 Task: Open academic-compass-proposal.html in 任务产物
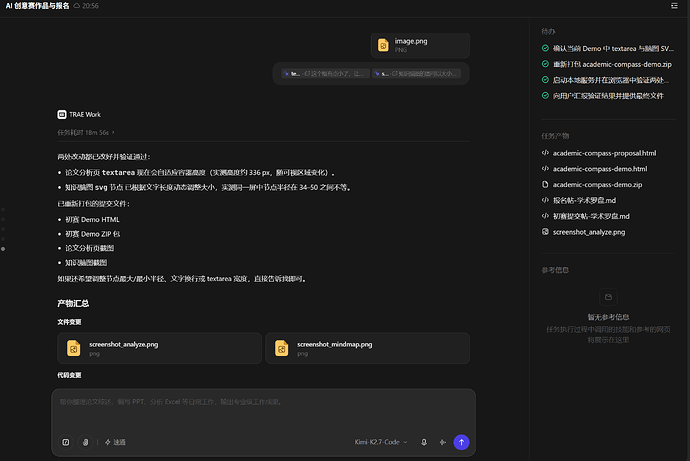click(604, 153)
